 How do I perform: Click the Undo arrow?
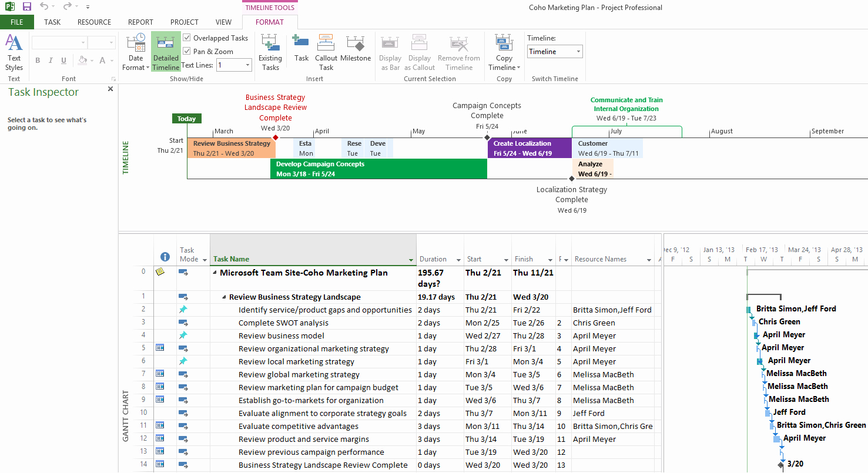[x=44, y=6]
